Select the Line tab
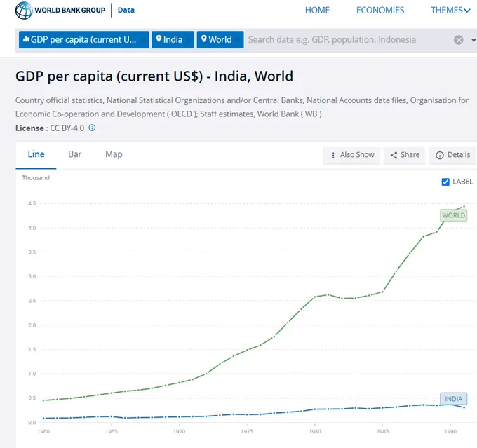 click(x=36, y=154)
